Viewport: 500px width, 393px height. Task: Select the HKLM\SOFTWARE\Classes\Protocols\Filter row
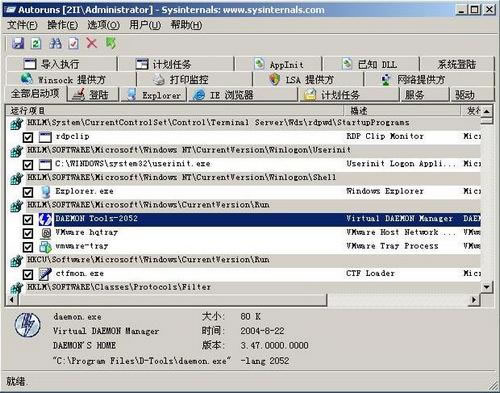(244, 287)
